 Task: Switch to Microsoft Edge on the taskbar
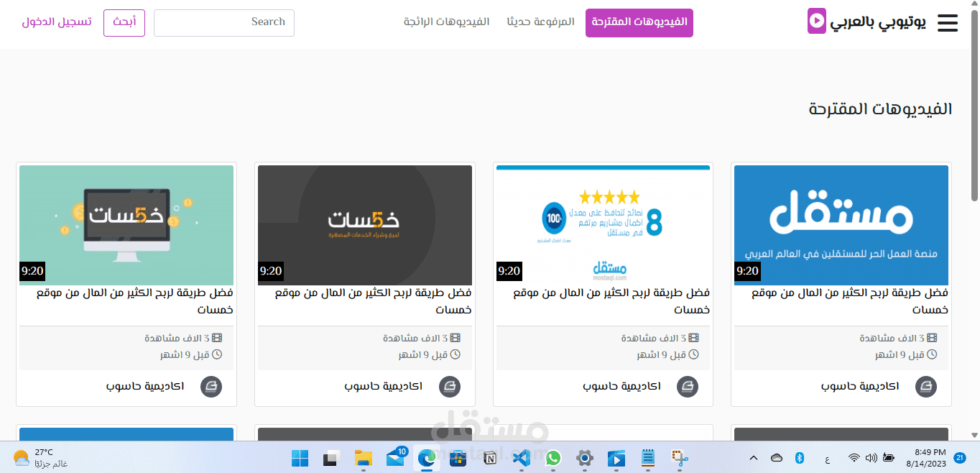427,458
